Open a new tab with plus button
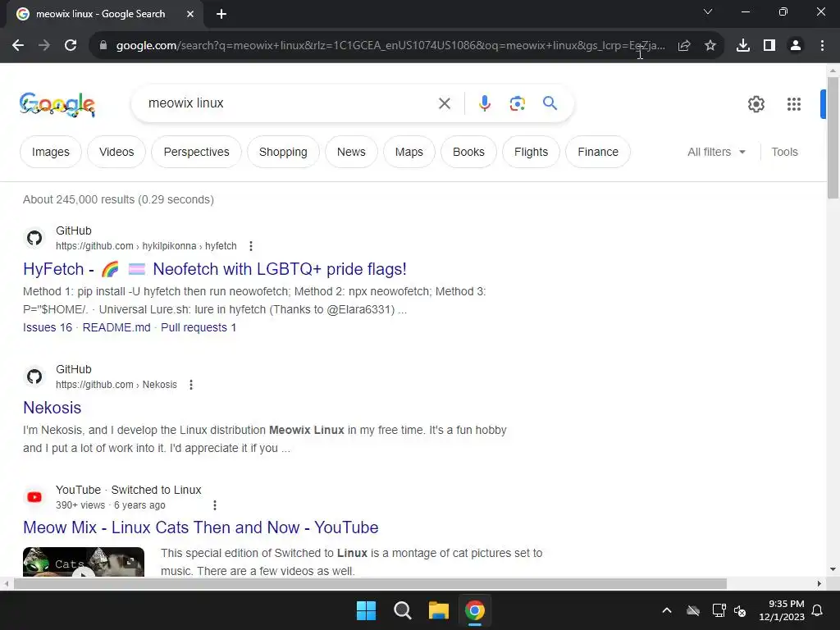Image resolution: width=840 pixels, height=630 pixels. pos(221,14)
